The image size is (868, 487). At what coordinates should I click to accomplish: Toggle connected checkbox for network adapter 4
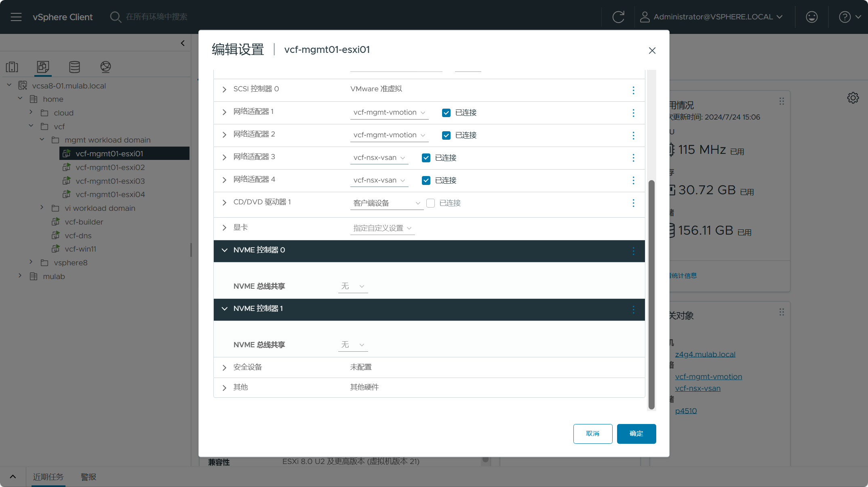click(x=426, y=181)
